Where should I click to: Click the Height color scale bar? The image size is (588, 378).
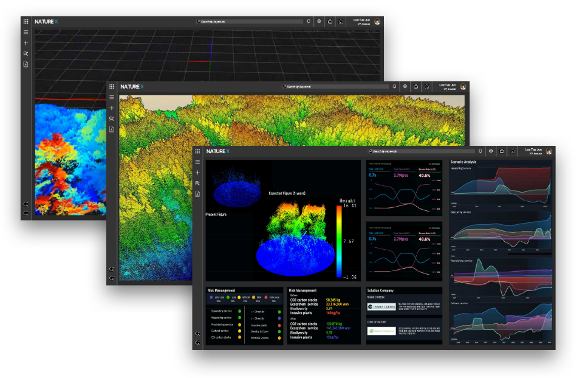click(339, 241)
